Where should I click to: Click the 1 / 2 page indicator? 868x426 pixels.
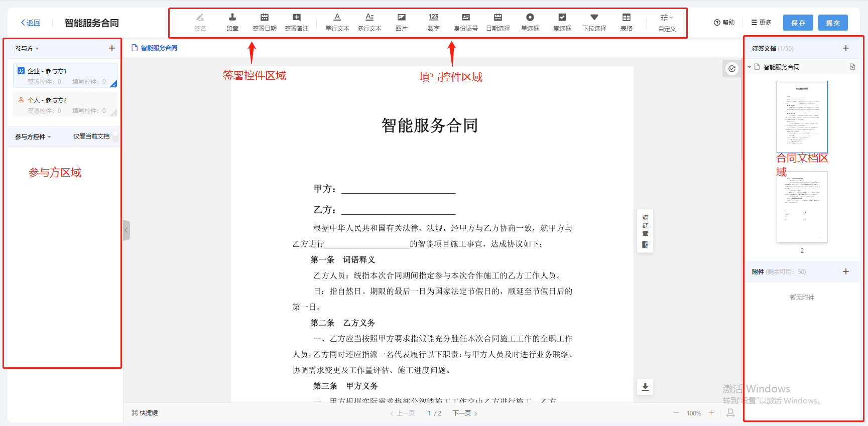(434, 413)
